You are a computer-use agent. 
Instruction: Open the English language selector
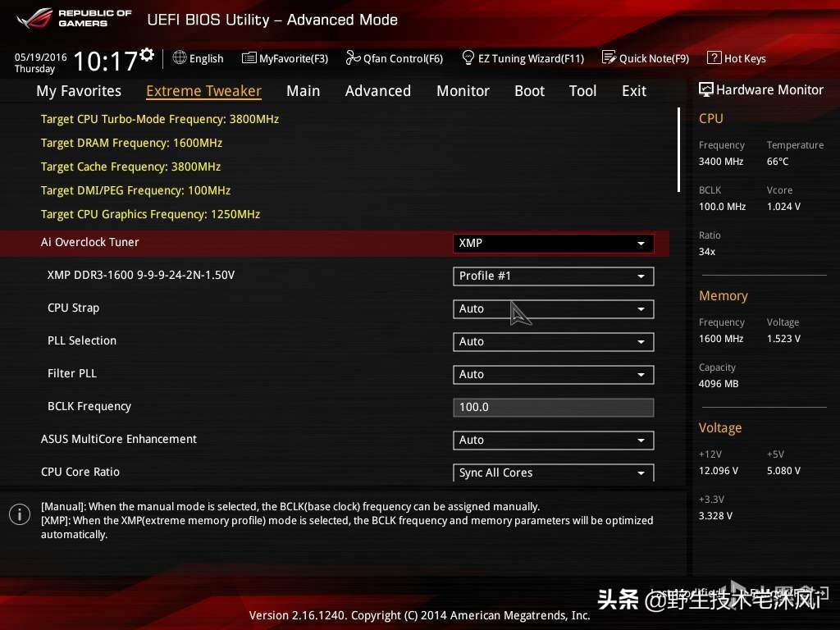(x=198, y=58)
